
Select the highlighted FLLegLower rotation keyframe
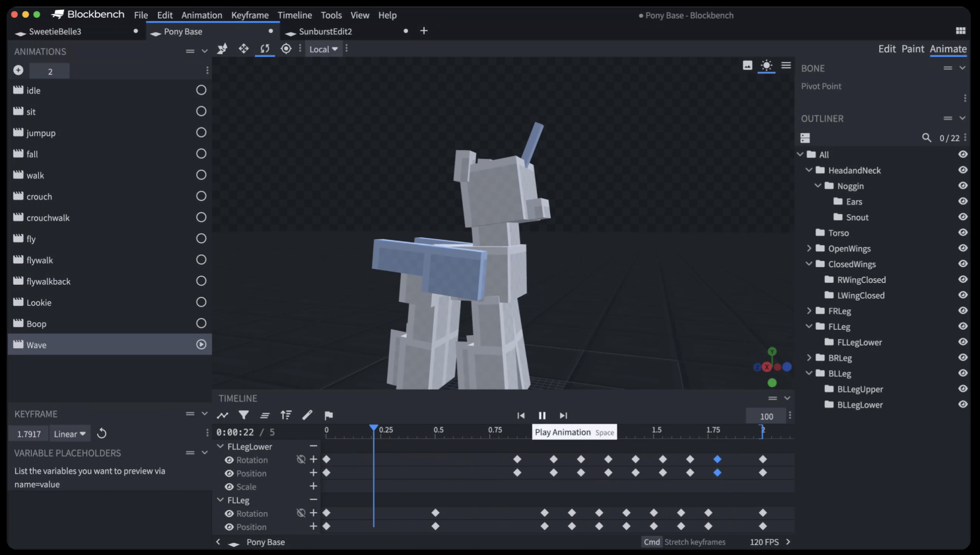pos(717,459)
